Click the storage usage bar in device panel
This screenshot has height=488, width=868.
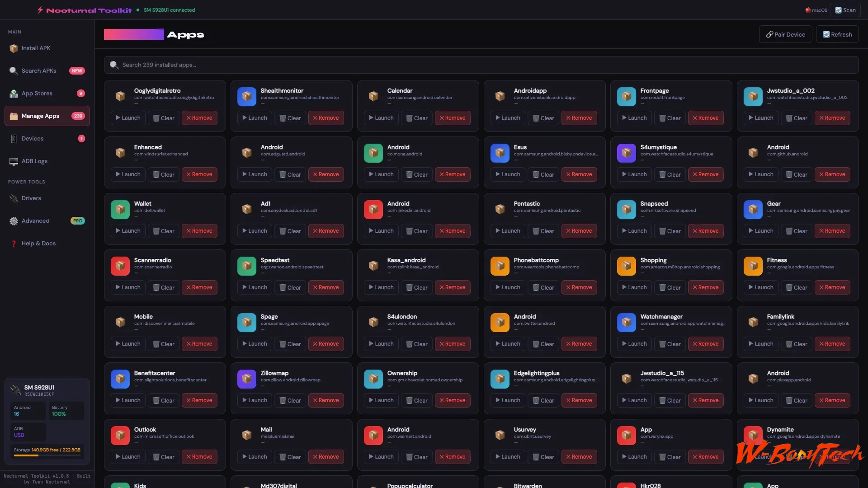click(47, 455)
